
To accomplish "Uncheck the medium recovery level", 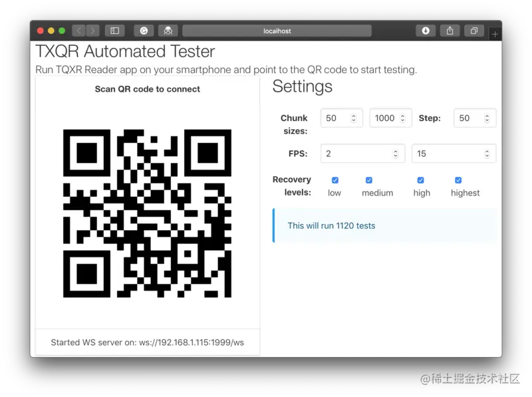I will pyautogui.click(x=369, y=180).
